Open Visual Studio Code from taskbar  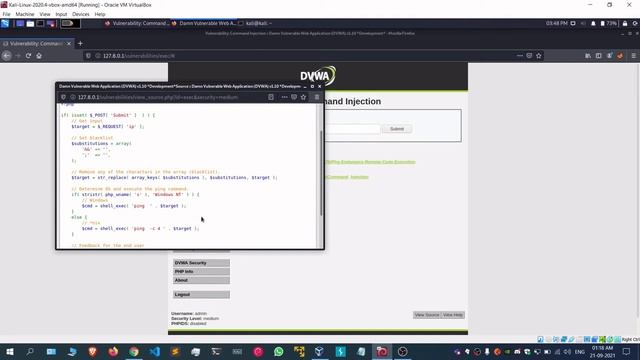[x=155, y=351]
